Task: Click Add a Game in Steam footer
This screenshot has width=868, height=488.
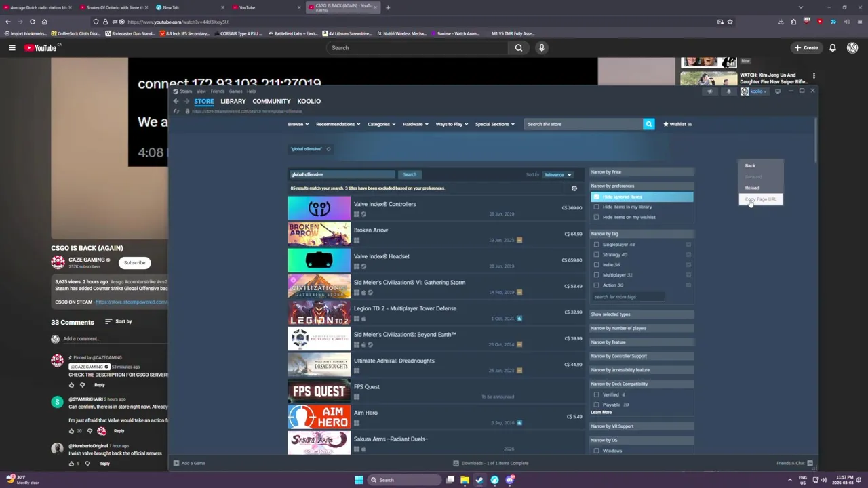Action: coord(189,463)
